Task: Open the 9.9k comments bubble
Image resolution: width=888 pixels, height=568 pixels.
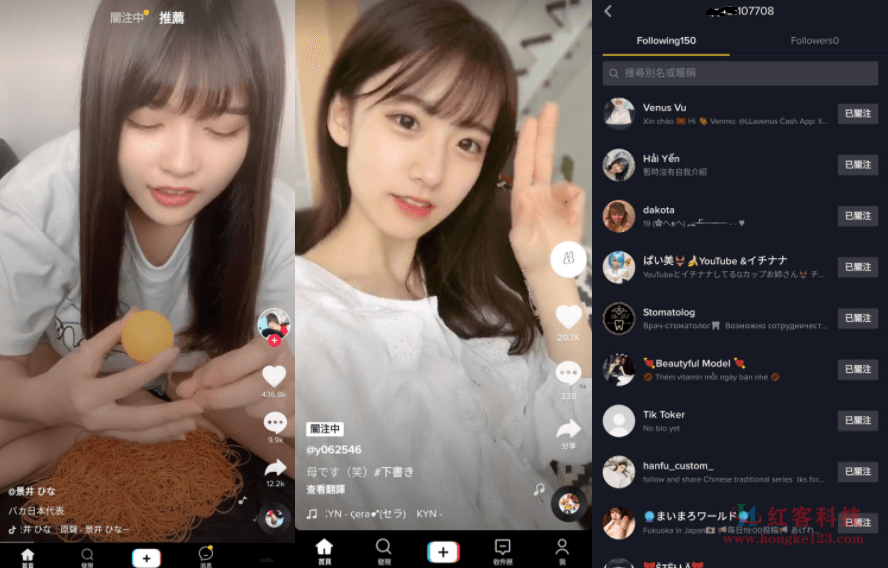Action: pos(275,422)
